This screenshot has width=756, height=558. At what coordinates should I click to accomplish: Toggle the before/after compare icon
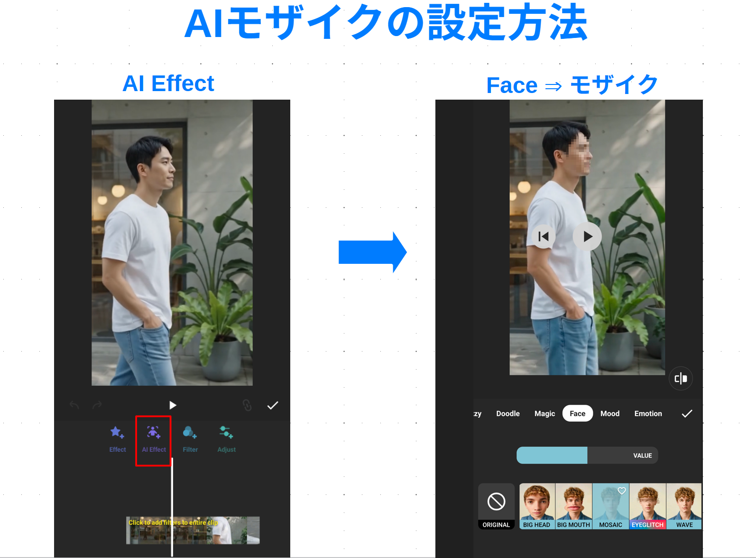click(681, 379)
